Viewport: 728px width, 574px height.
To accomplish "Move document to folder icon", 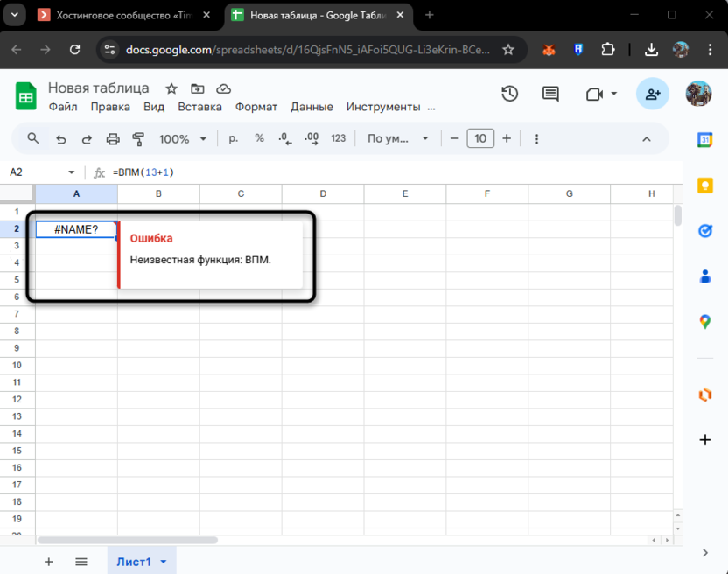I will tap(198, 88).
